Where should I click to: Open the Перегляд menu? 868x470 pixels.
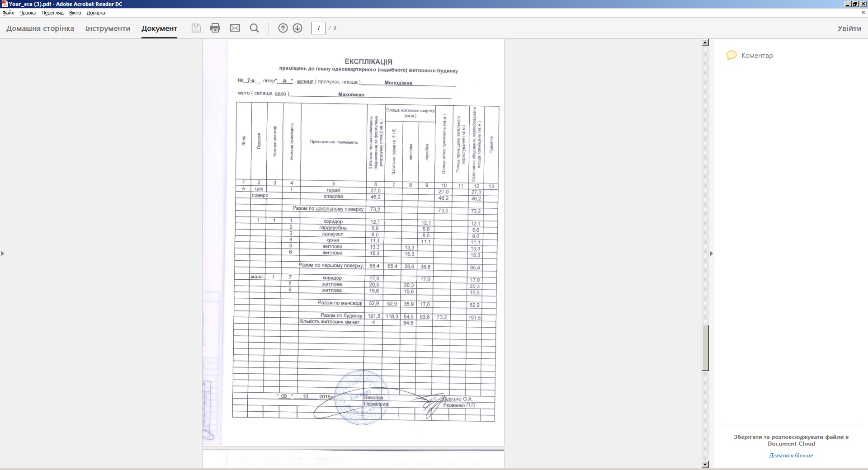coord(52,13)
